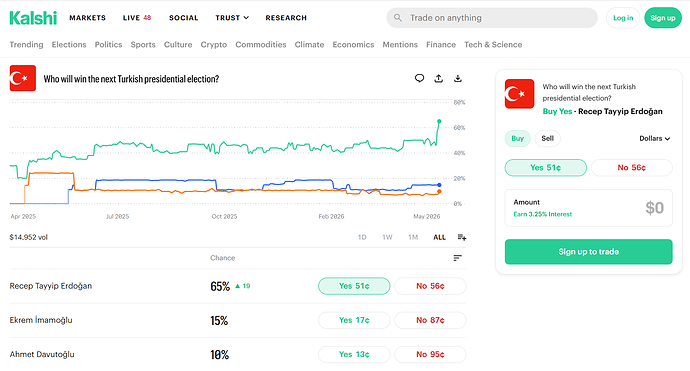This screenshot has width=690, height=371.
Task: Click the Recep Tayyip Erdoğan row name
Action: click(x=51, y=286)
